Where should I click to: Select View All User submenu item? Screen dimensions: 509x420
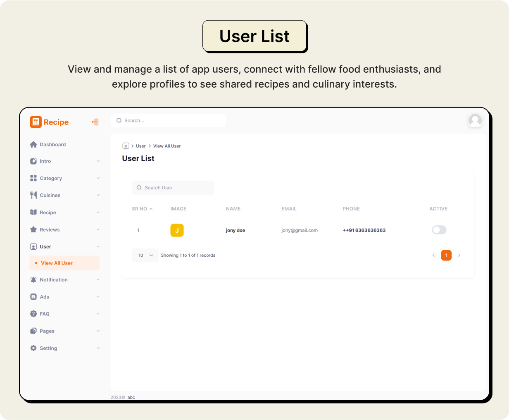pyautogui.click(x=57, y=263)
